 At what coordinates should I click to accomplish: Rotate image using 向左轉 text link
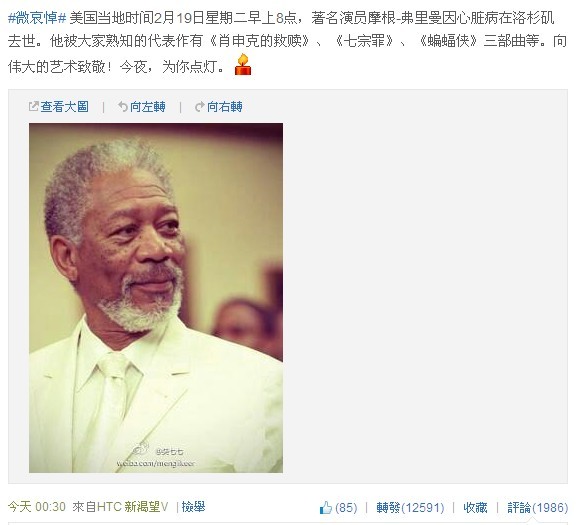[148, 107]
